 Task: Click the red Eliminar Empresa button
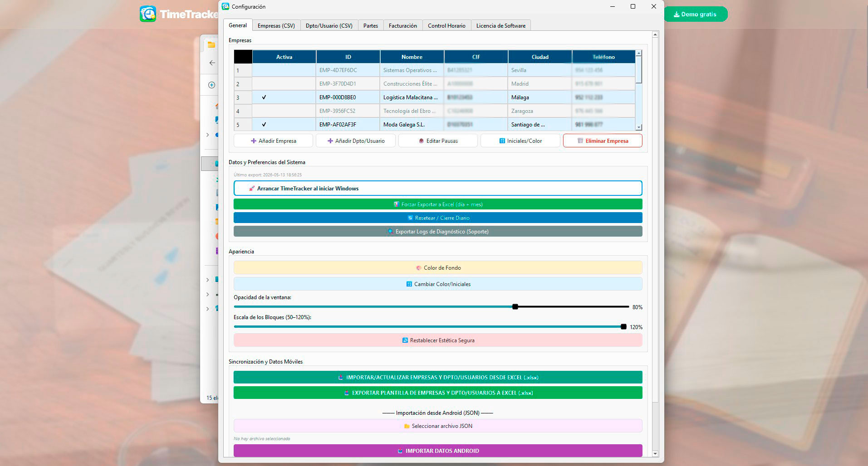coord(603,141)
